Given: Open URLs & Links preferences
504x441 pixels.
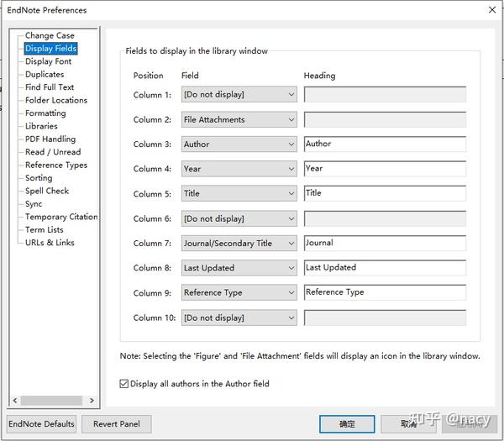Looking at the screenshot, I should pyautogui.click(x=50, y=243).
